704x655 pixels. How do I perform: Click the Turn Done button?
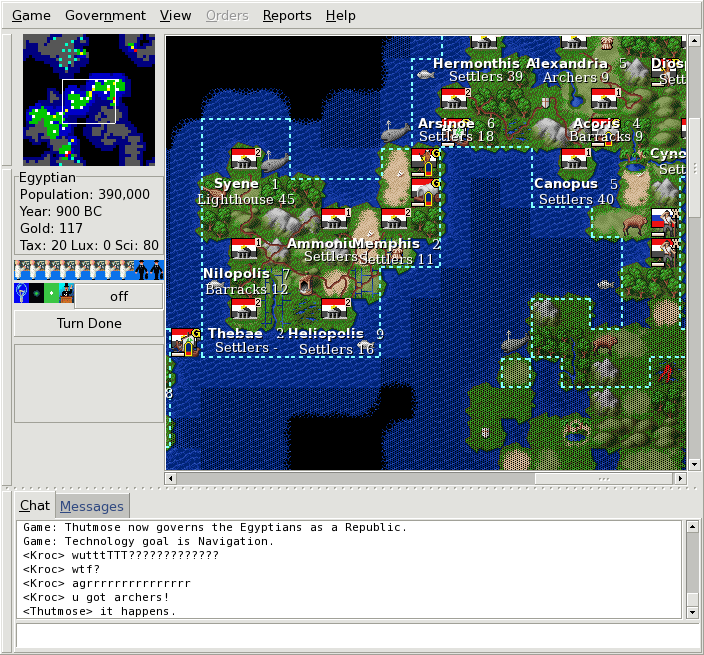click(x=89, y=323)
